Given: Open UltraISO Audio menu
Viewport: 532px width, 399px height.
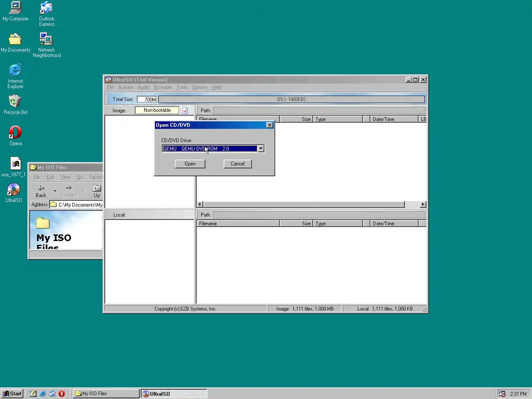Looking at the screenshot, I should [143, 88].
